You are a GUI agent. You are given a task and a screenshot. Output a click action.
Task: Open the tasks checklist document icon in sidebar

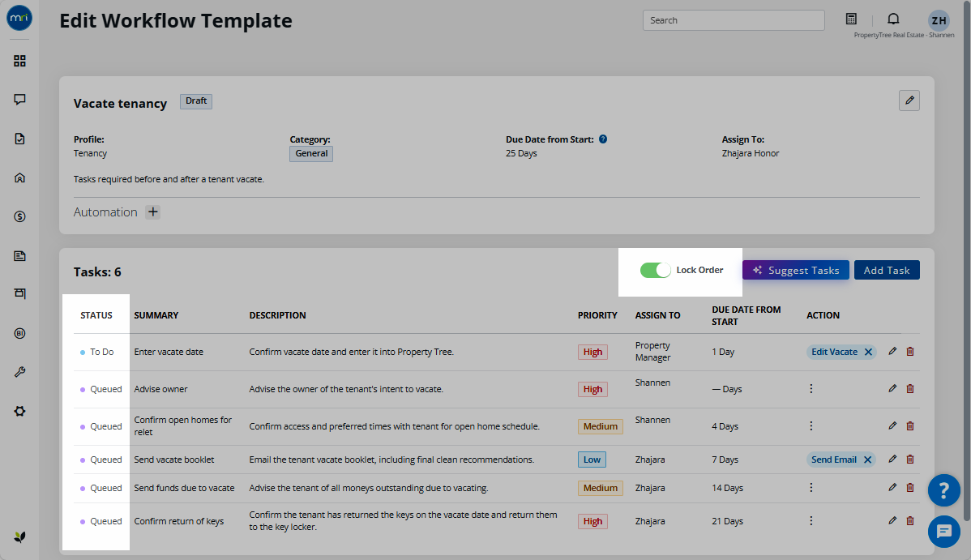[19, 139]
